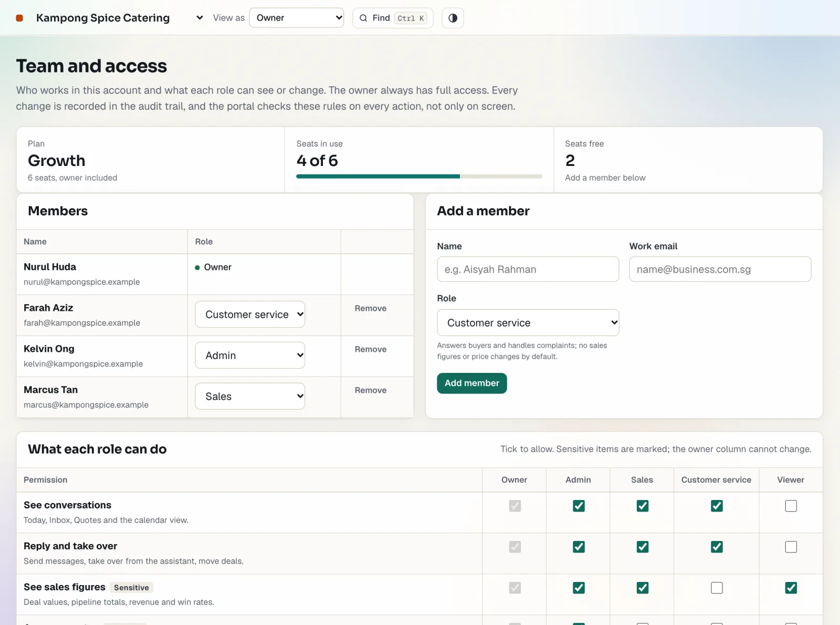Click the Owner role label for Nurul Huda
This screenshot has width=840, height=625.
pos(217,267)
